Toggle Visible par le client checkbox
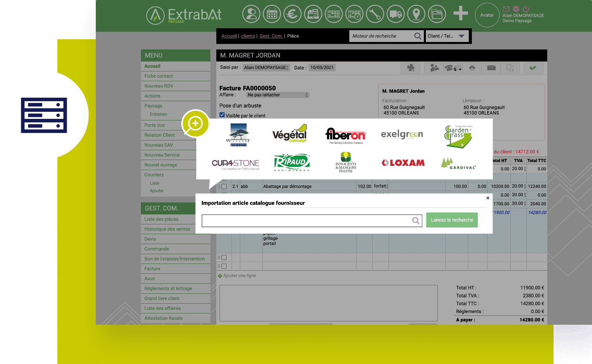Viewport: 592px width, 364px height. (222, 115)
